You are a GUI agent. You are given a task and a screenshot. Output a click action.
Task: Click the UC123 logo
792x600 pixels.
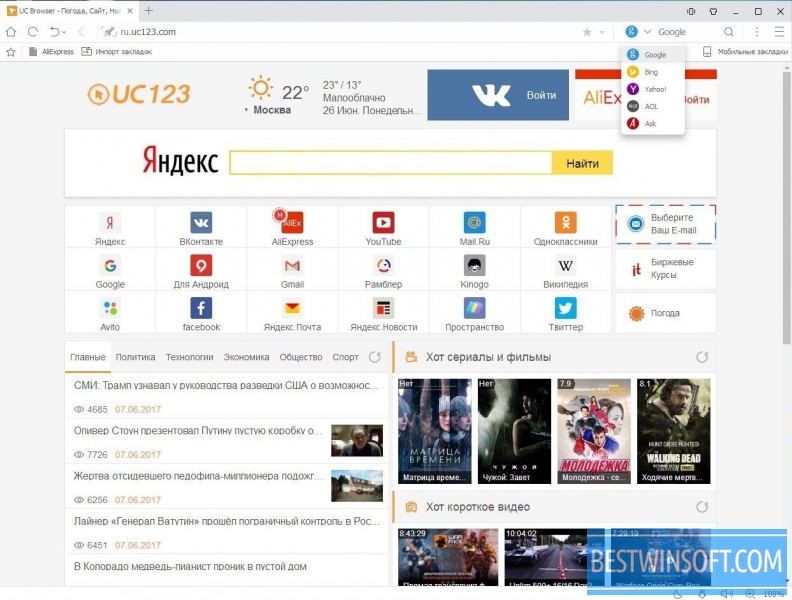[139, 94]
